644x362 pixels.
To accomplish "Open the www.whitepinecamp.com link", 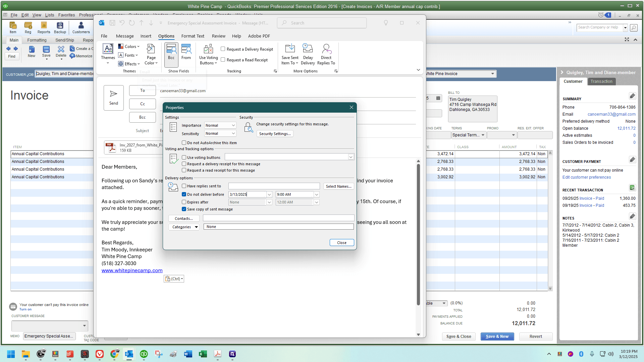I will coord(132,270).
